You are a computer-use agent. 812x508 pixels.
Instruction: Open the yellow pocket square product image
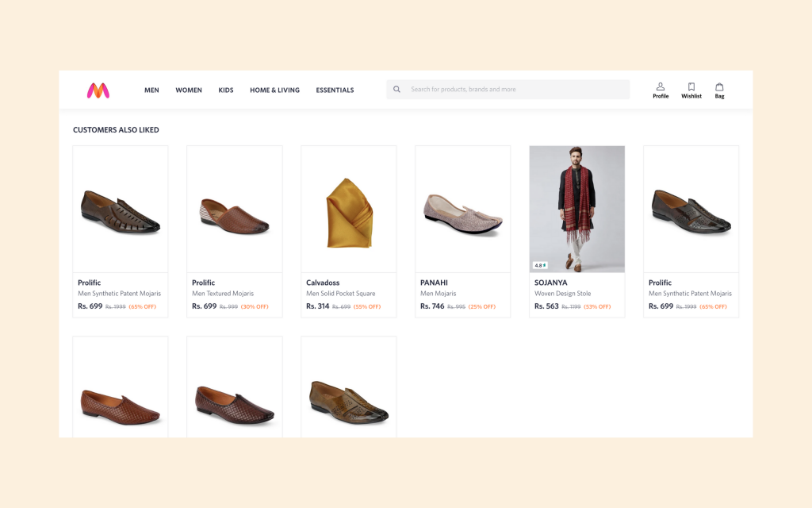click(349, 209)
